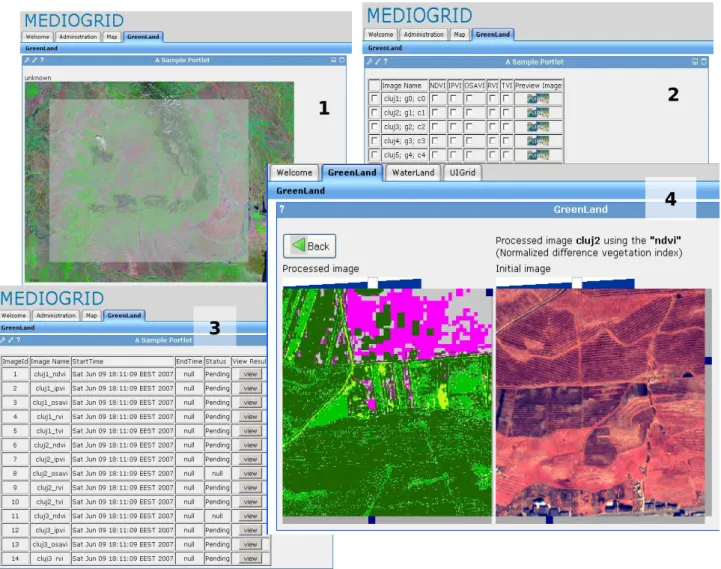Click slider handle above the Initial image
This screenshot has height=569, width=721.
pos(577,282)
